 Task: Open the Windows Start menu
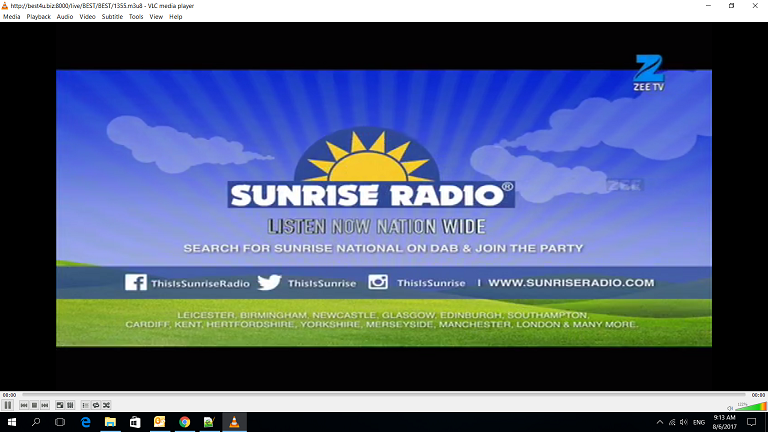tap(12, 422)
